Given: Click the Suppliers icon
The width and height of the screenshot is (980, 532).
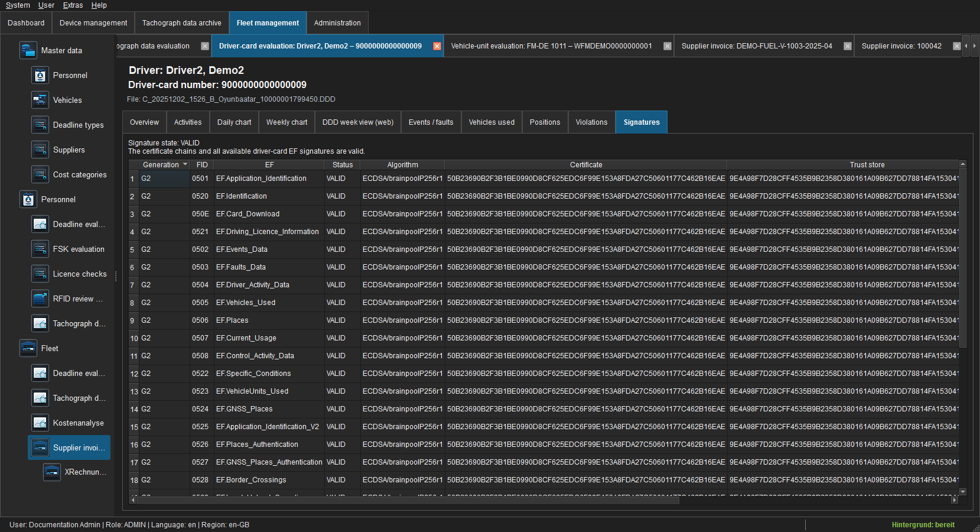Looking at the screenshot, I should coord(40,150).
